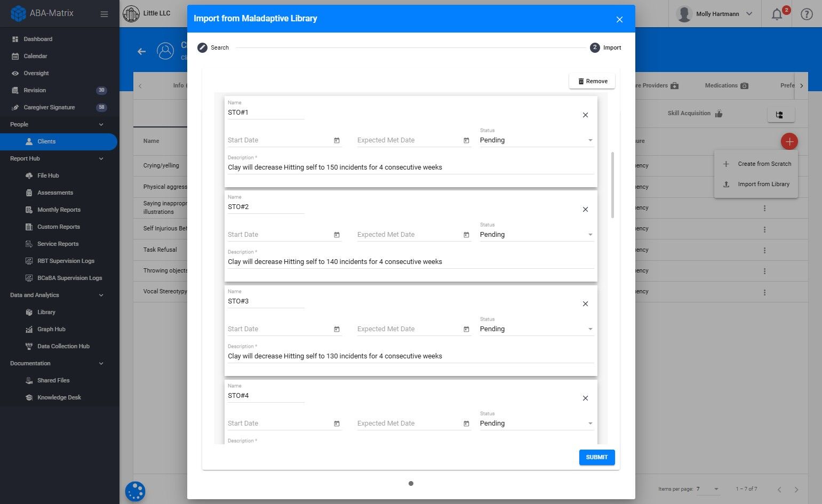Remove the STO#3 card
822x504 pixels.
[x=585, y=304]
